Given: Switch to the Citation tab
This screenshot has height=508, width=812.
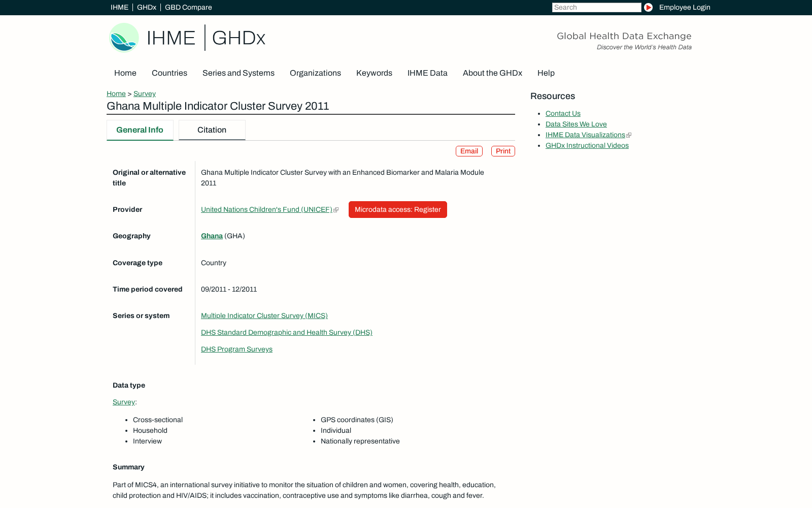Looking at the screenshot, I should (x=212, y=130).
